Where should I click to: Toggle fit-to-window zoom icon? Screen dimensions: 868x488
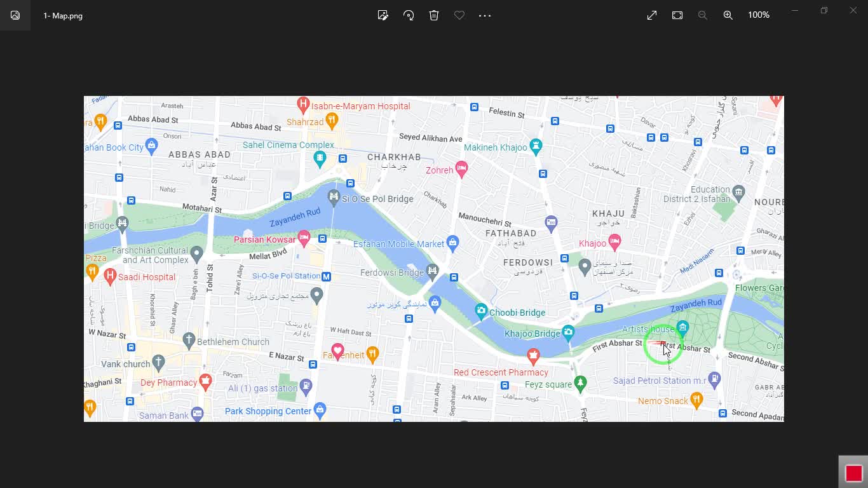tap(677, 15)
